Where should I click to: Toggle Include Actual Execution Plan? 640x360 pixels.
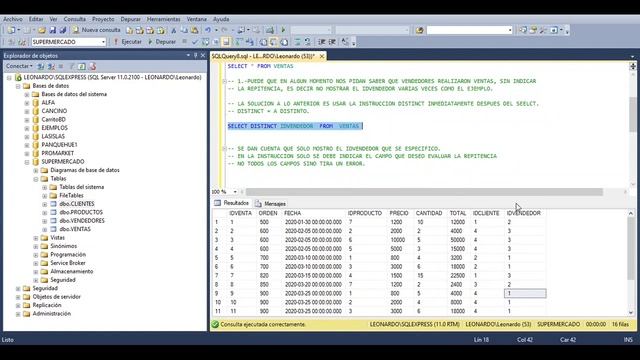coord(239,42)
